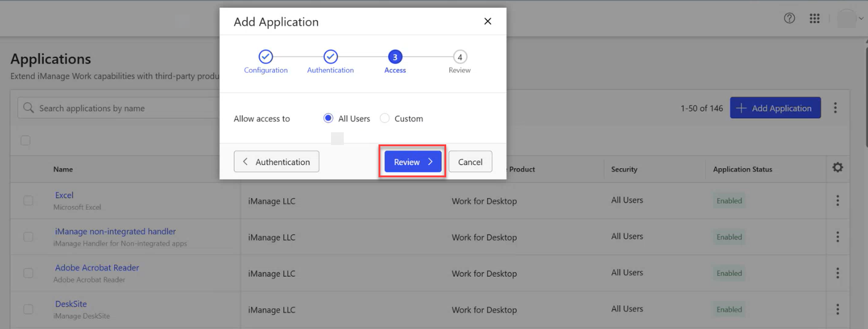The width and height of the screenshot is (868, 329).
Task: Open row actions menu for DeskSite
Action: coord(838,309)
